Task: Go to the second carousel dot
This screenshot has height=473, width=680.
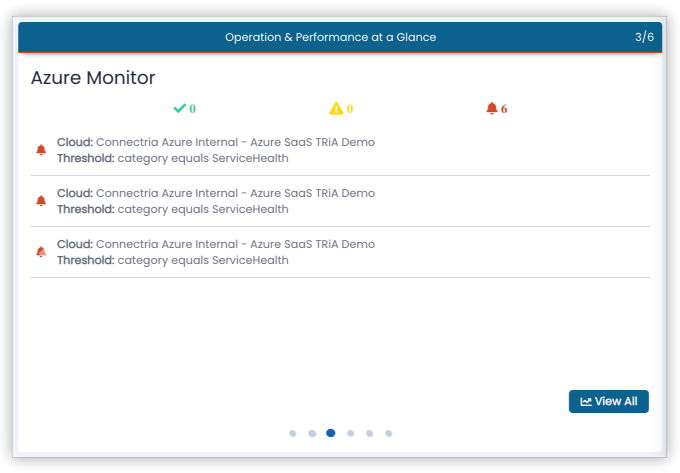Action: [x=312, y=433]
